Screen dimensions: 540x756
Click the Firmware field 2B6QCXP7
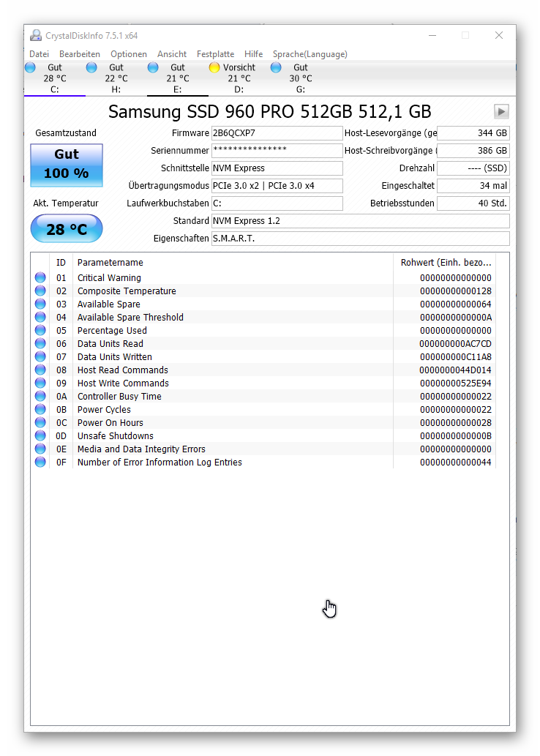277,133
